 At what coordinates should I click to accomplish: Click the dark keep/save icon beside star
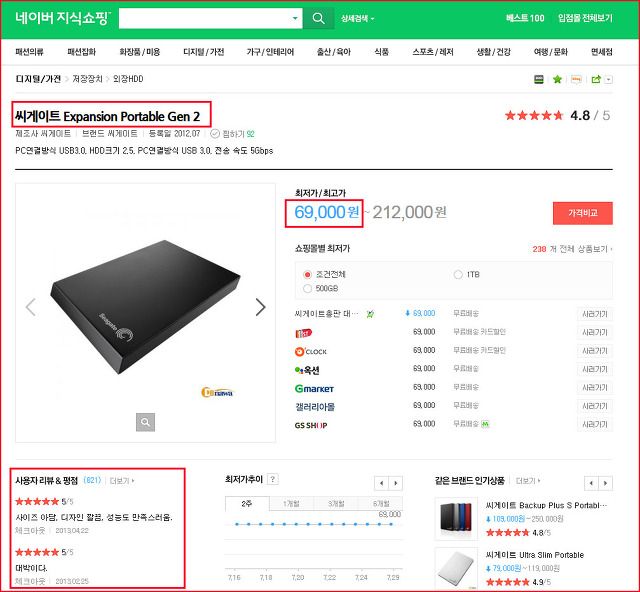[x=539, y=79]
